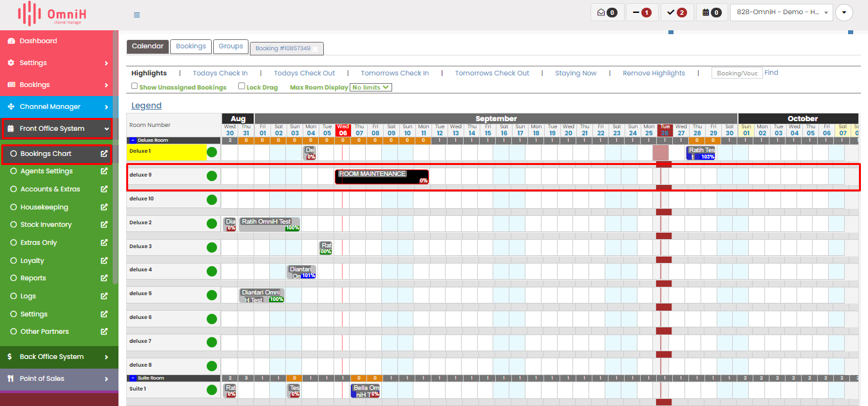Open the envelope messages counter

coord(607,12)
